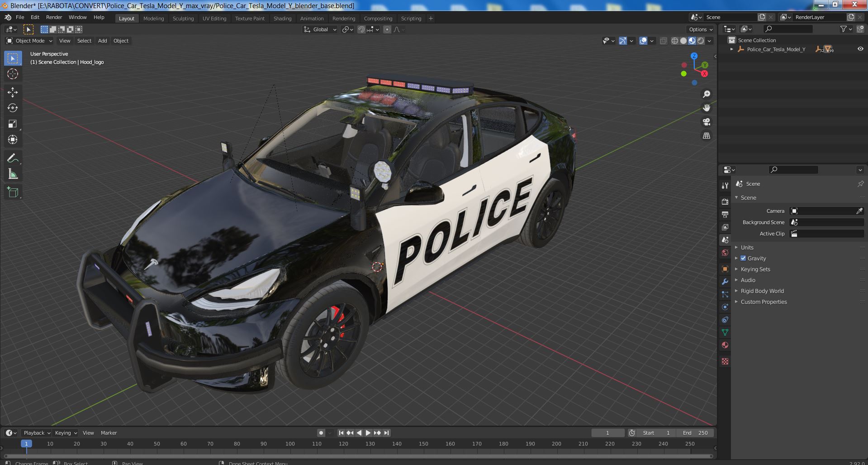Open the Render properties tab
The width and height of the screenshot is (868, 465).
[x=725, y=201]
